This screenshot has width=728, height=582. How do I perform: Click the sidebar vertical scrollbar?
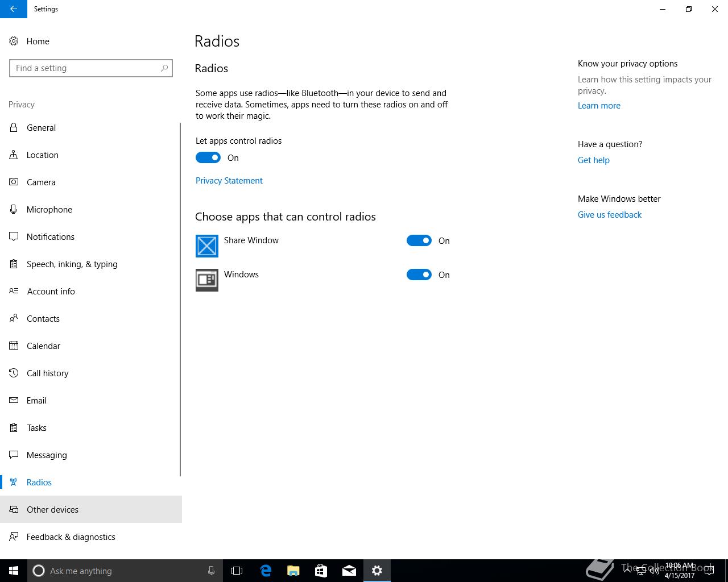coord(180,300)
